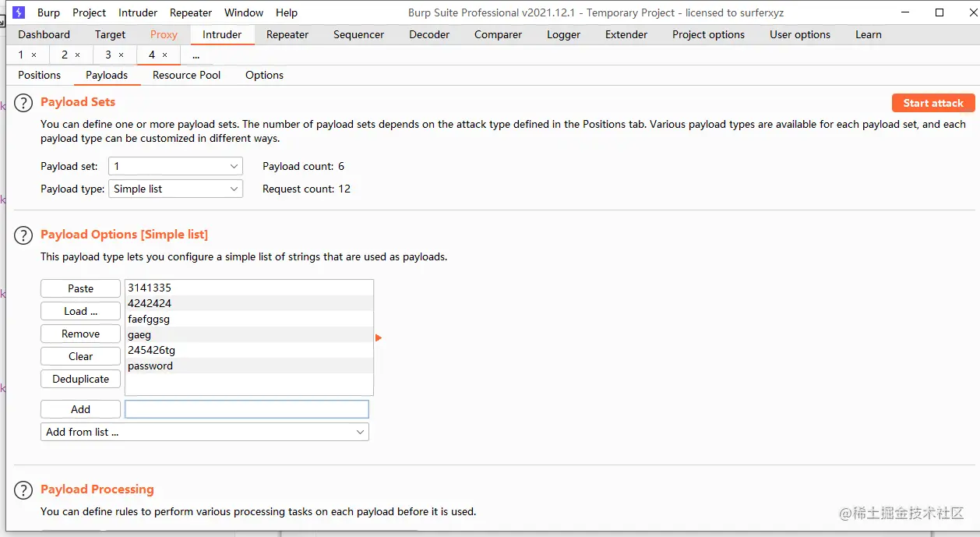This screenshot has width=980, height=537.
Task: Open the User options tab
Action: [800, 34]
